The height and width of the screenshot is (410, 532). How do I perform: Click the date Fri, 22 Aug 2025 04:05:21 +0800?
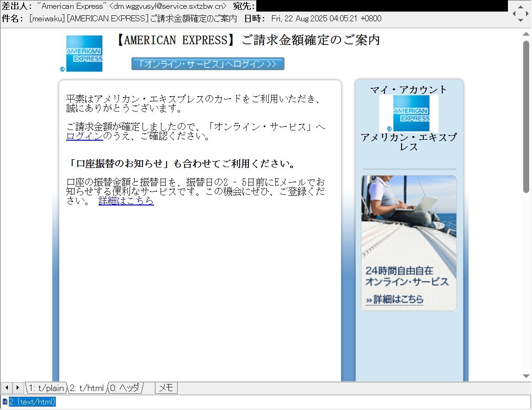point(327,19)
